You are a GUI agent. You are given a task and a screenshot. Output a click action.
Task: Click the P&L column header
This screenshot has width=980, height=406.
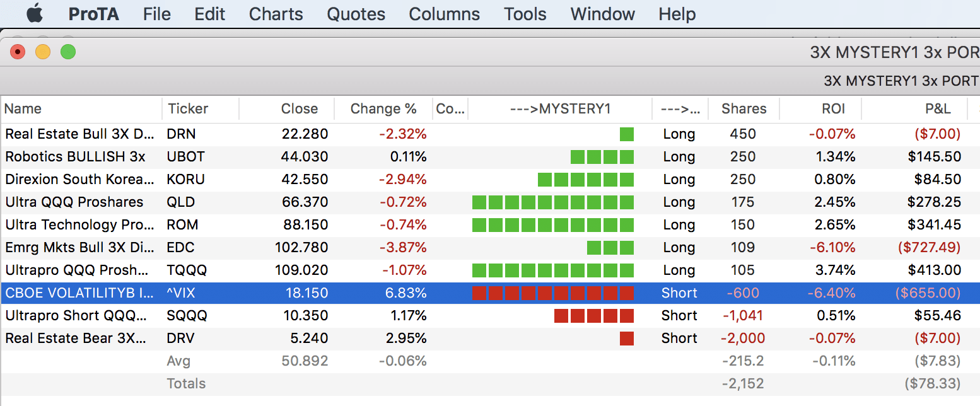[938, 109]
